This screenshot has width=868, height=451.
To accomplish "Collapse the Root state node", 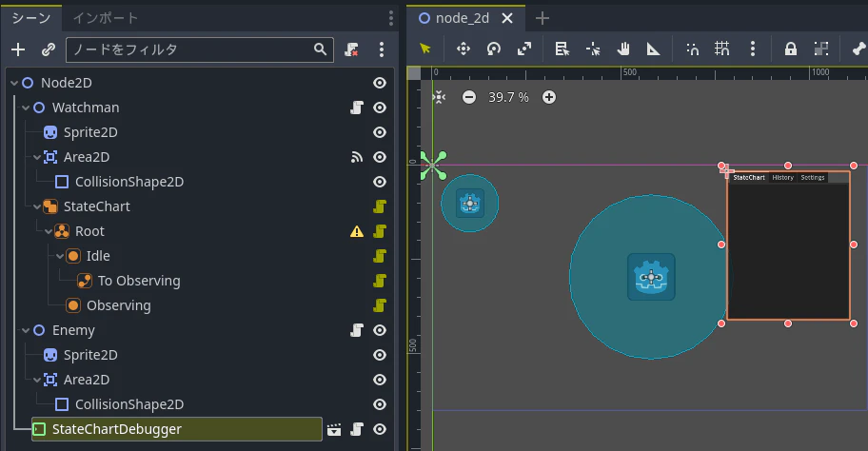I will coord(49,231).
